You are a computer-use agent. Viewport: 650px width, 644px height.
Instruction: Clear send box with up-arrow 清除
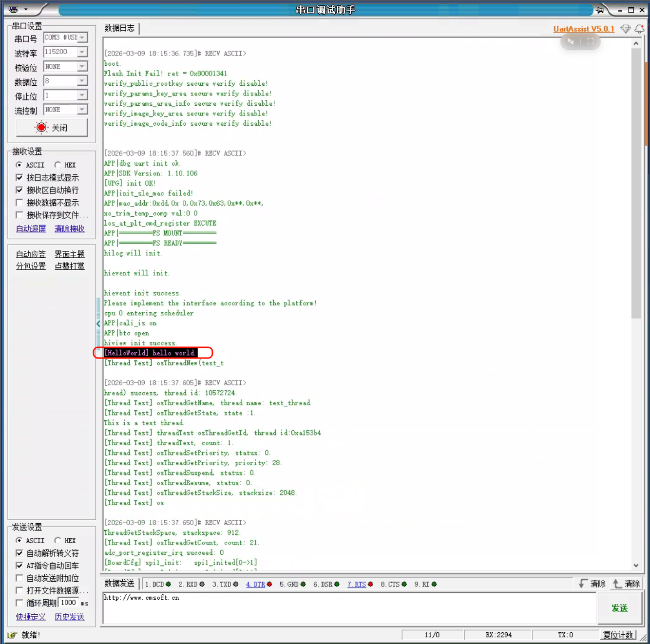627,584
